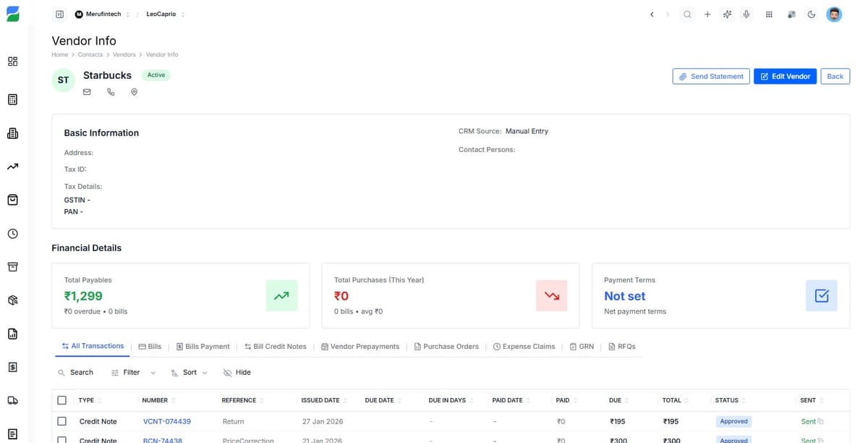868x443 pixels.
Task: Open global search from the top bar
Action: [686, 14]
